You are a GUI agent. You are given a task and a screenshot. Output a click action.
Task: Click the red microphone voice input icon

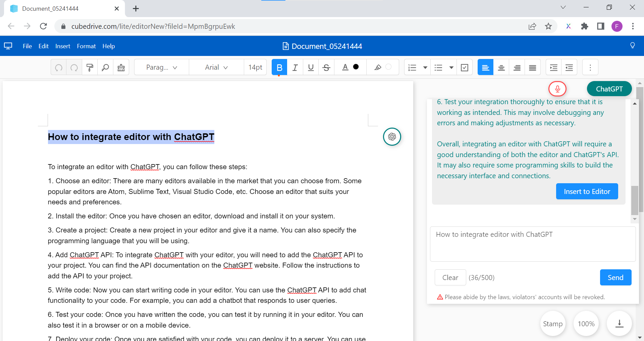(557, 89)
